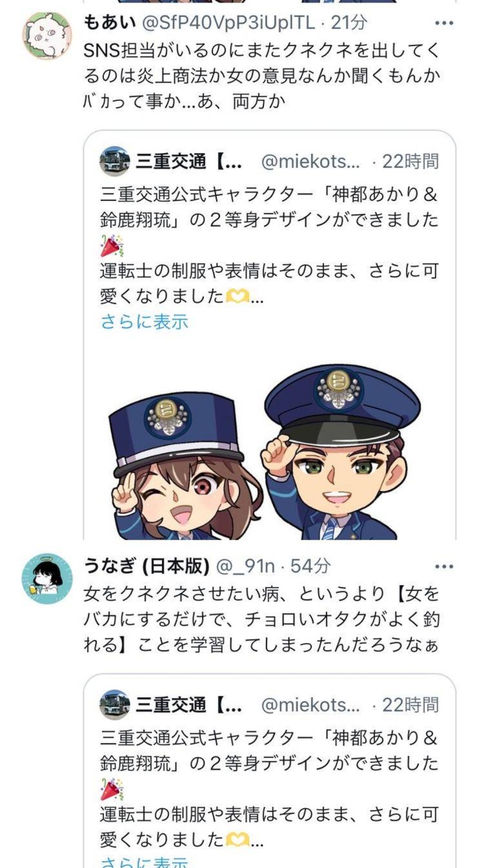This screenshot has height=868, width=478.
Task: Expand second quoted tweet with さらに表示
Action: tap(144, 861)
